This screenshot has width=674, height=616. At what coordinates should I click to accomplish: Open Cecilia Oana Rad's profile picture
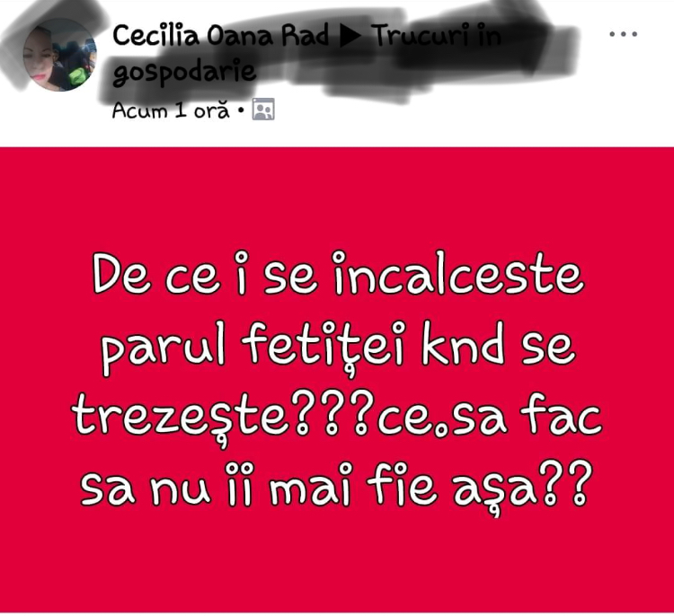click(59, 55)
